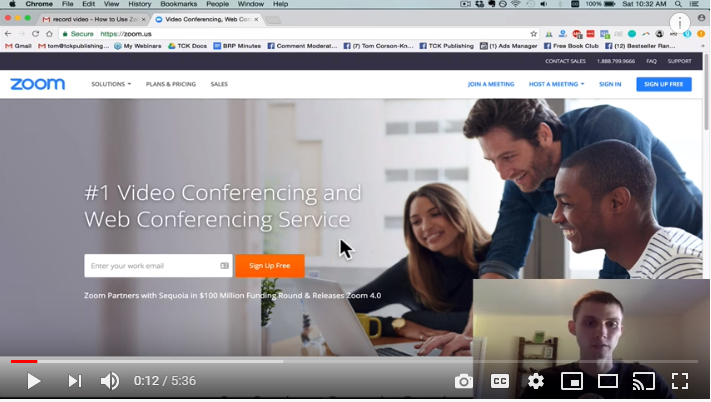Image resolution: width=711 pixels, height=402 pixels.
Task: Open the Chrome profile icon
Action: tap(701, 18)
